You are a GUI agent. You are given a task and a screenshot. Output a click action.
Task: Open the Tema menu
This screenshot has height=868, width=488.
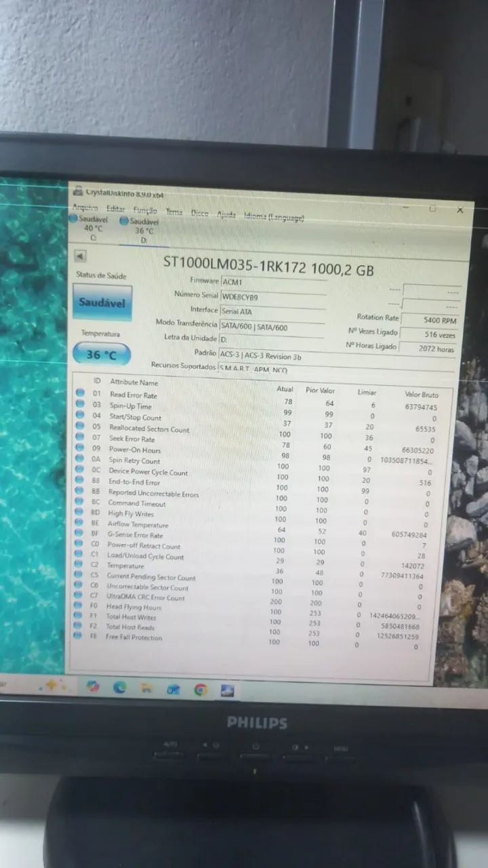tap(174, 212)
